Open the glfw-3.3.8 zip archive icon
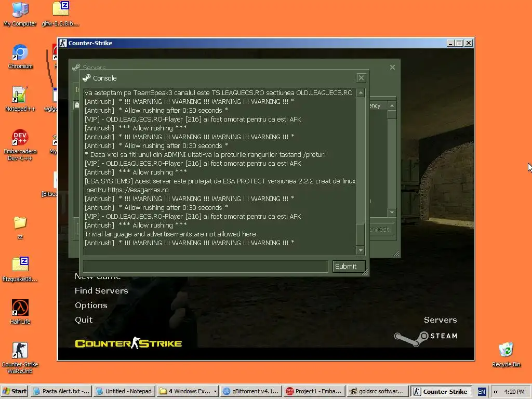This screenshot has height=399, width=532. [x=60, y=14]
